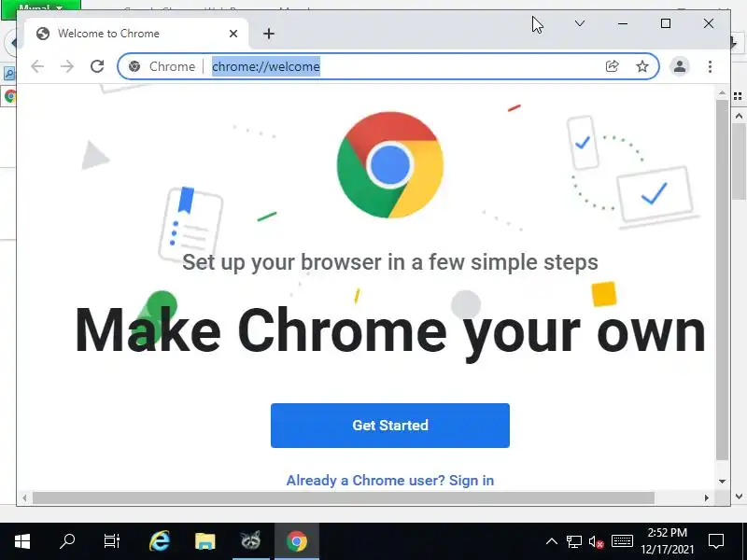The image size is (747, 560).
Task: Reload the page with the refresh icon
Action: click(97, 66)
